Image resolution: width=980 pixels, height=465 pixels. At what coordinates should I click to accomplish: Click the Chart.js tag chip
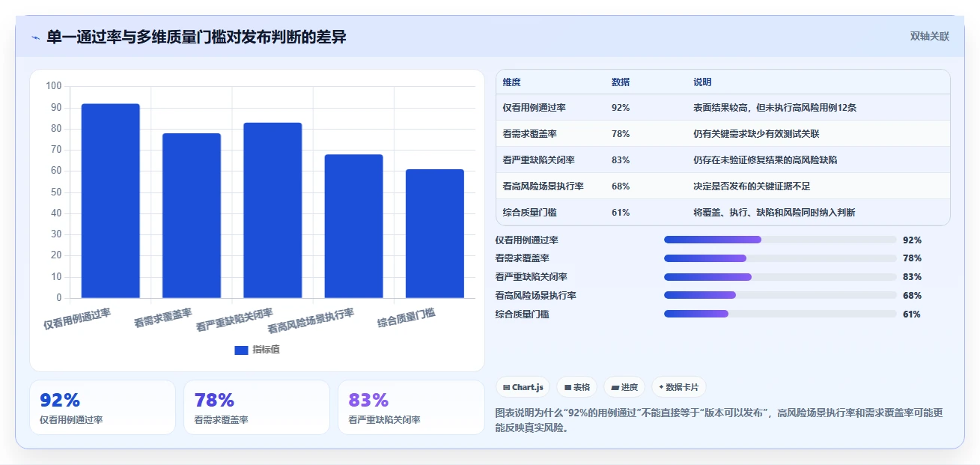(x=523, y=387)
